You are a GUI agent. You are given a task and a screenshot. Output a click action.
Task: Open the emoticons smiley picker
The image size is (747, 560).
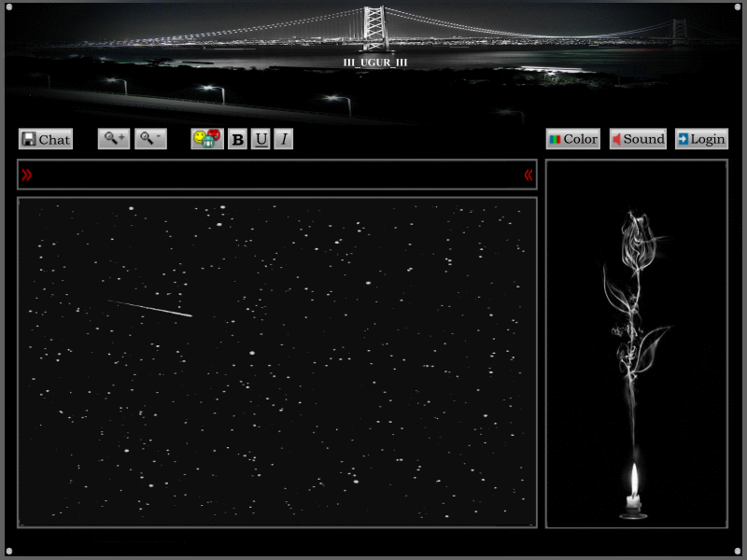pyautogui.click(x=206, y=139)
